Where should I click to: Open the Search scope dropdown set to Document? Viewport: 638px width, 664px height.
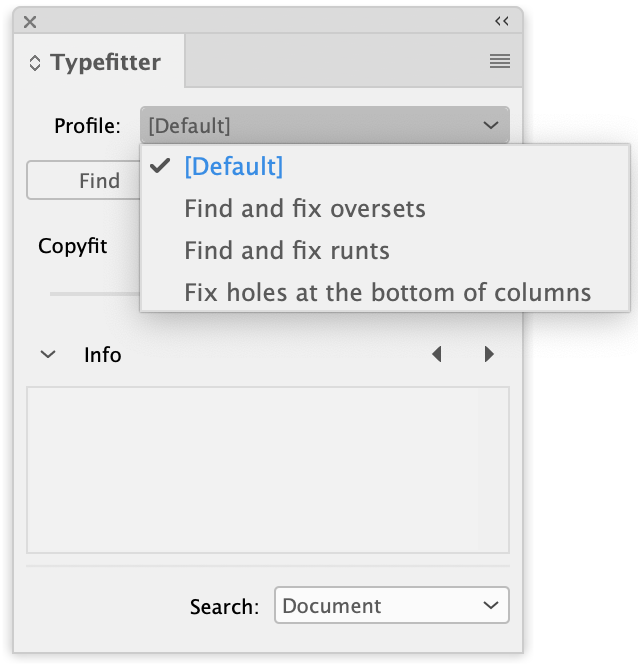coord(392,605)
